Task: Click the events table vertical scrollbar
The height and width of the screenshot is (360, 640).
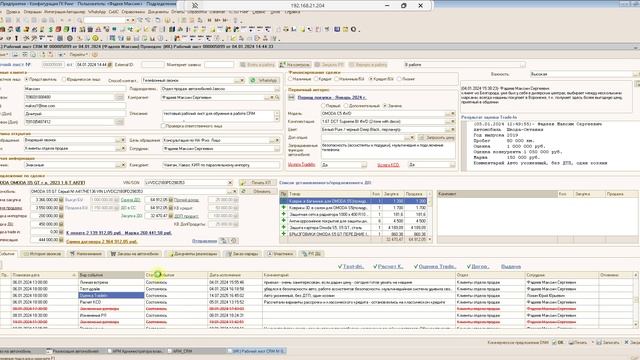Action: pos(636,300)
